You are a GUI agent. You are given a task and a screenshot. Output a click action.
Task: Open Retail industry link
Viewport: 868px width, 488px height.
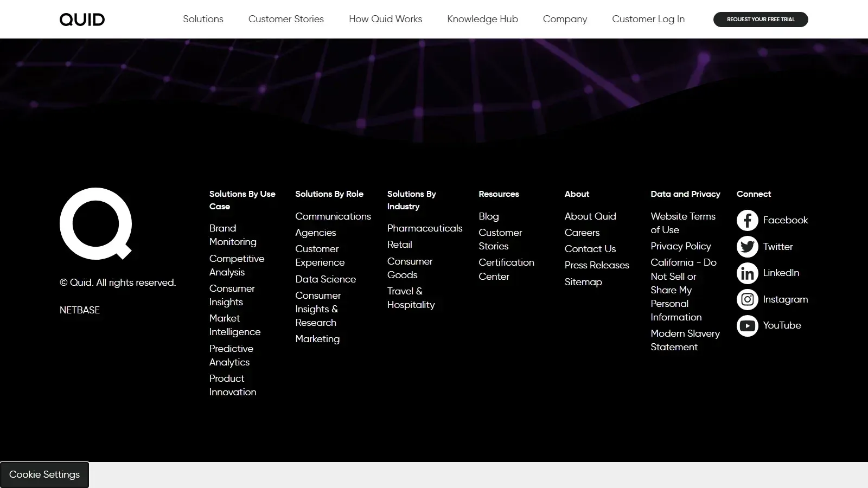click(x=400, y=245)
